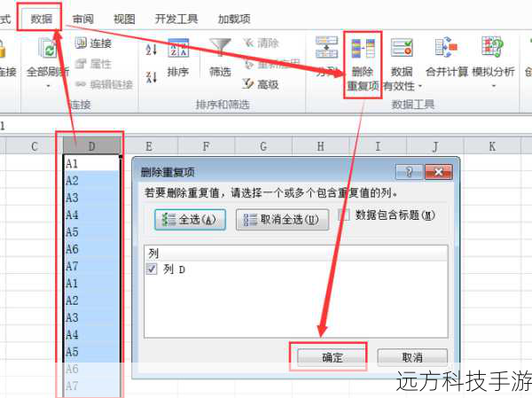
Task: Click the dialog help question mark button
Action: pos(409,172)
